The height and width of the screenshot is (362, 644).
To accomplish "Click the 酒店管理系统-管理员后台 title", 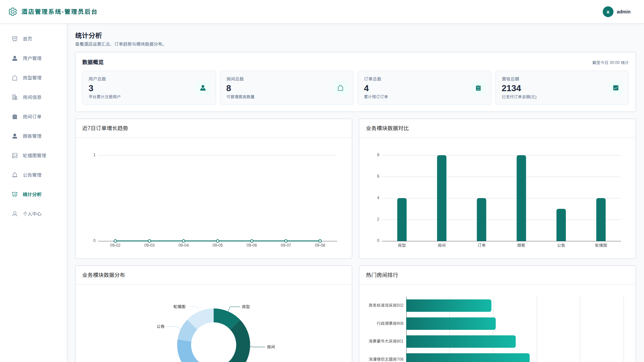I will click(x=59, y=12).
